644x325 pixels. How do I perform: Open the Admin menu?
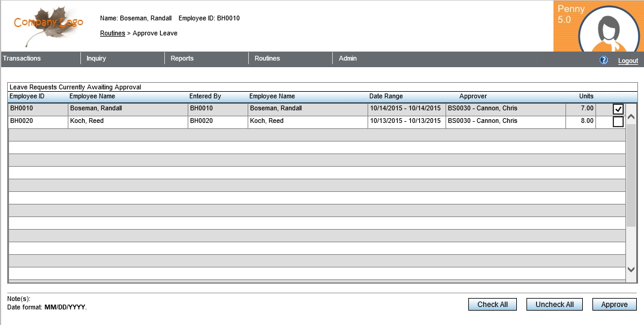tap(347, 59)
